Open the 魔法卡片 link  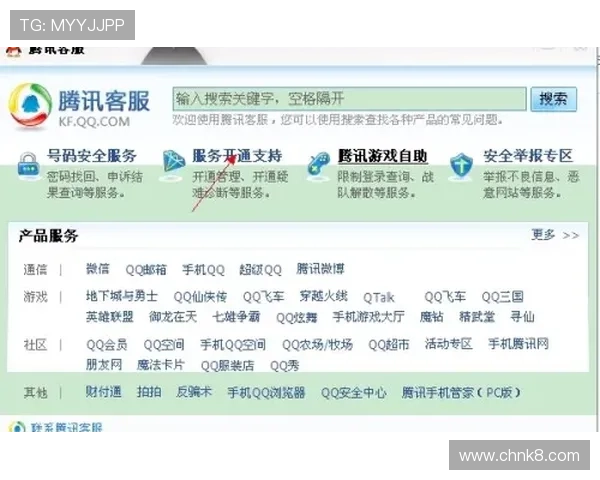click(x=161, y=364)
